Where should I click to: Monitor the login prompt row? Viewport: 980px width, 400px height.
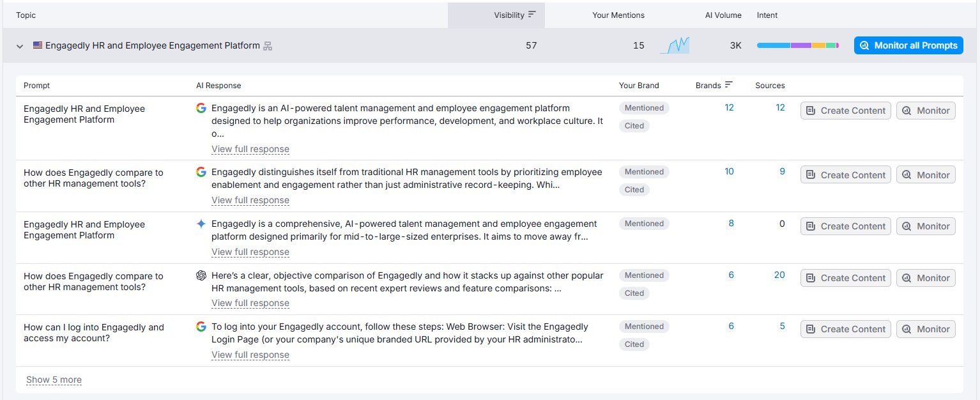pos(926,329)
